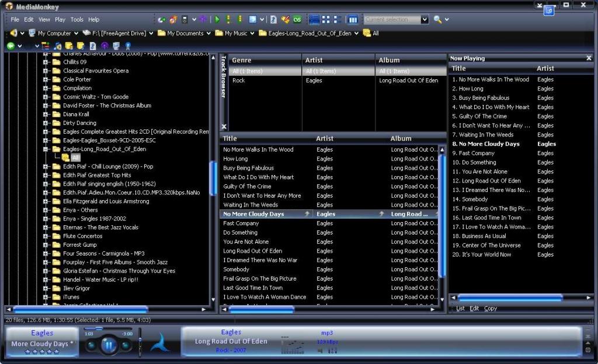
Task: Open the search magnifier icon in toolbar
Action: 437,19
